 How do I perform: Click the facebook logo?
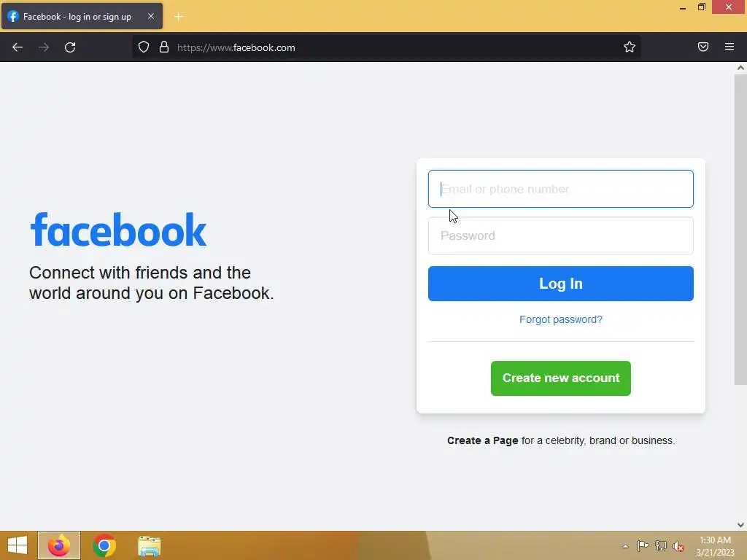(118, 230)
